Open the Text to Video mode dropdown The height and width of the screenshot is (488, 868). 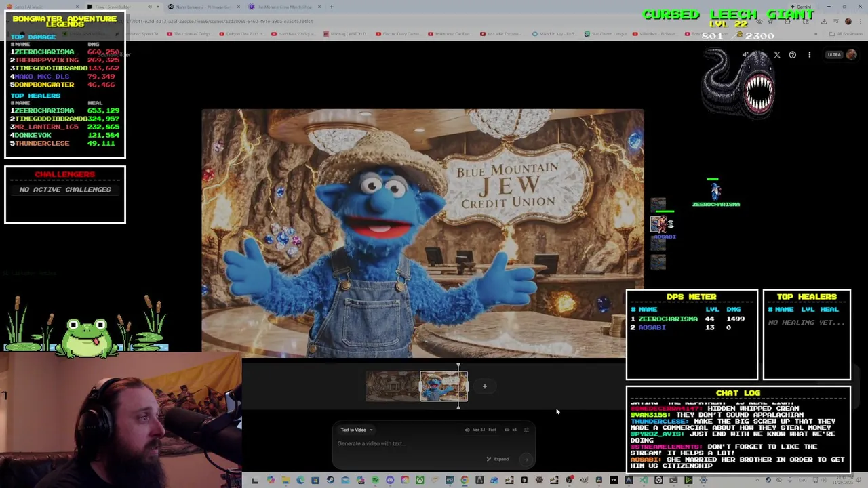coord(357,430)
